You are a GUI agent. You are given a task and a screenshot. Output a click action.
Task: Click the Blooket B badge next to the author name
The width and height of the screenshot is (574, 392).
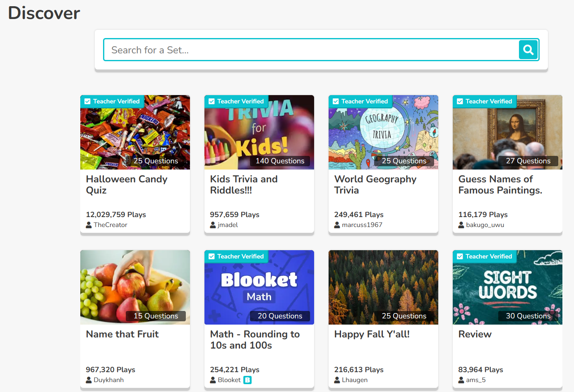tap(247, 380)
